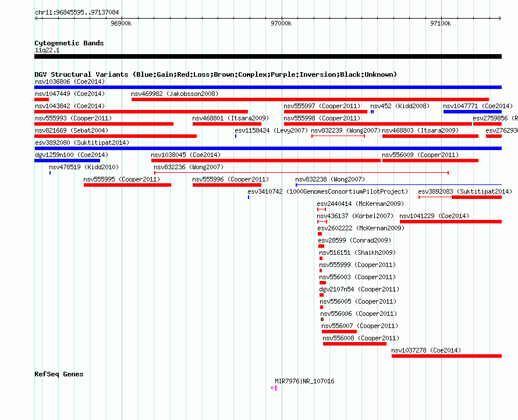
Task: Click nsv1037278 (Coe2014) label
Action: (426, 350)
